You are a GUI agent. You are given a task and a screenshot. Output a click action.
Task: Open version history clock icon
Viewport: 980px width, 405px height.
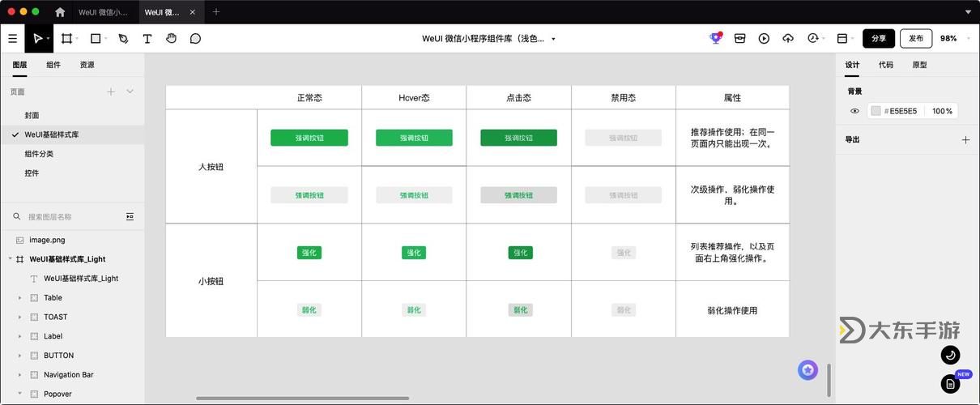[812, 38]
